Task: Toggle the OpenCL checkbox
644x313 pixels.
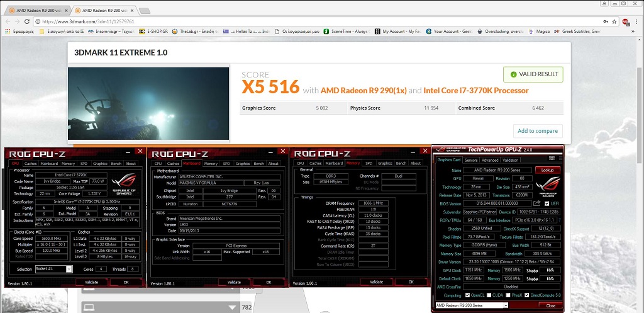Action: click(467, 295)
